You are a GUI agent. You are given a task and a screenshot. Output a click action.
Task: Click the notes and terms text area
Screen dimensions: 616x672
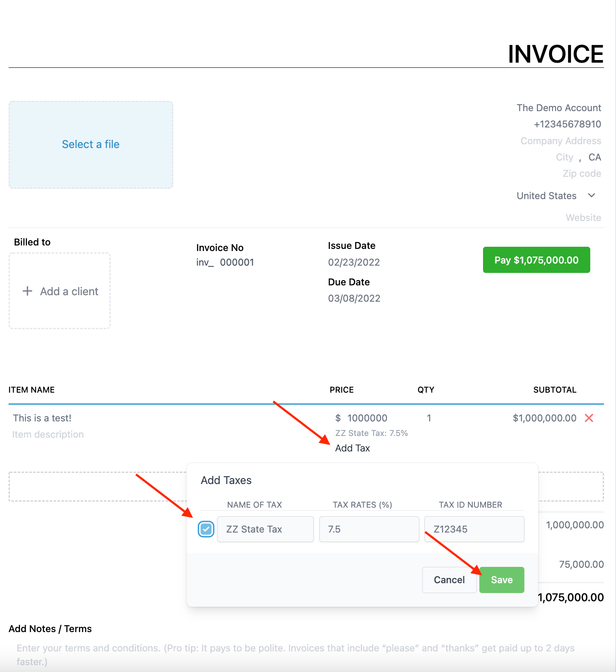295,654
